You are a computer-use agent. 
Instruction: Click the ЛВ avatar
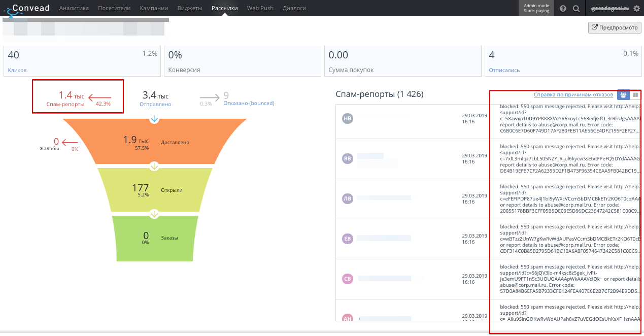pyautogui.click(x=348, y=198)
